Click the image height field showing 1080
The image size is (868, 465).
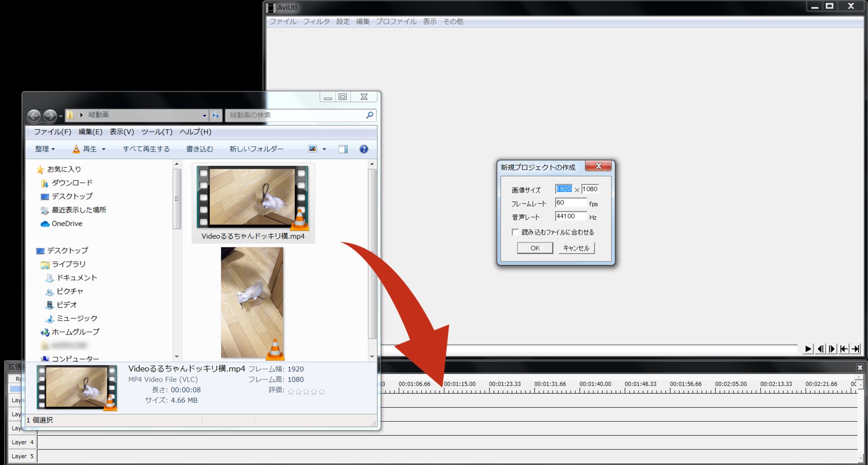pos(590,189)
